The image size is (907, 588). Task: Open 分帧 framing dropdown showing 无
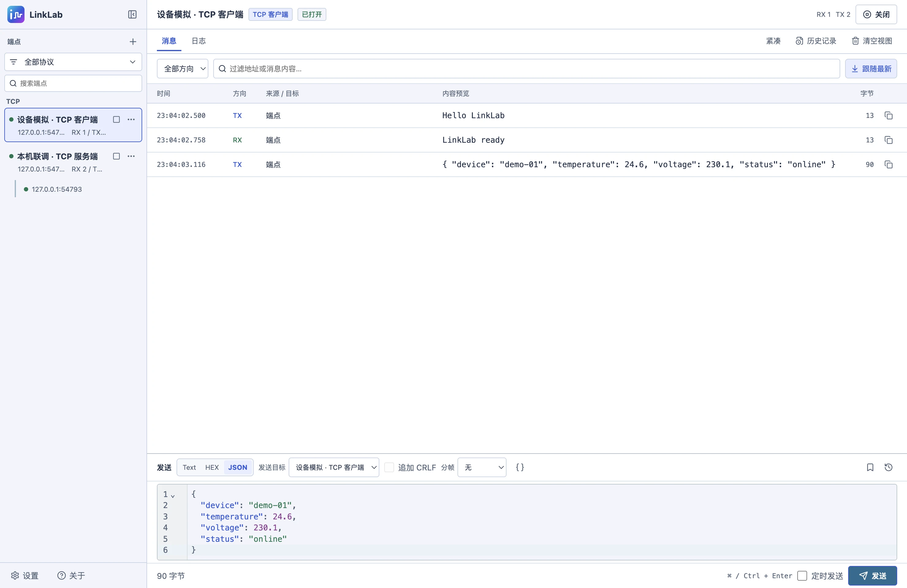482,467
